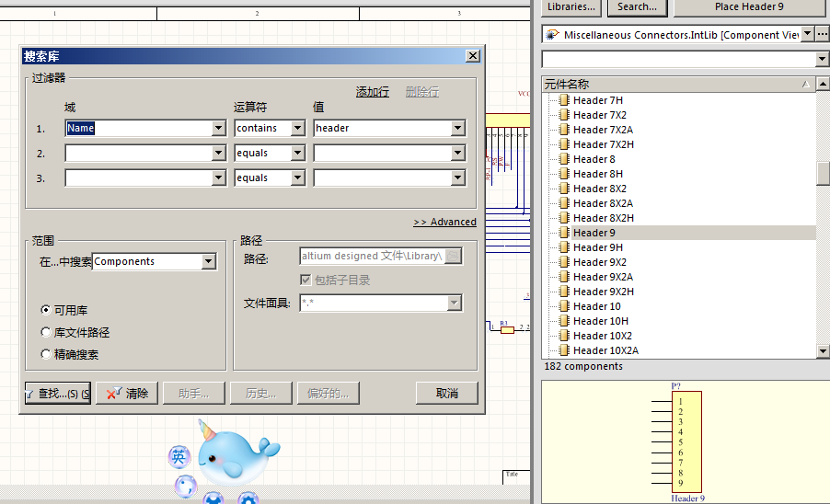Click the 清除 clear button

pos(127,393)
